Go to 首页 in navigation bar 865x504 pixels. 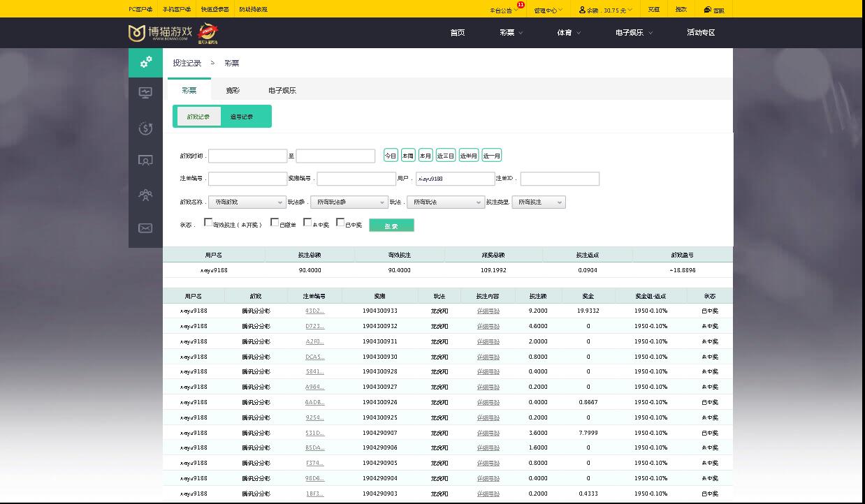(x=458, y=33)
